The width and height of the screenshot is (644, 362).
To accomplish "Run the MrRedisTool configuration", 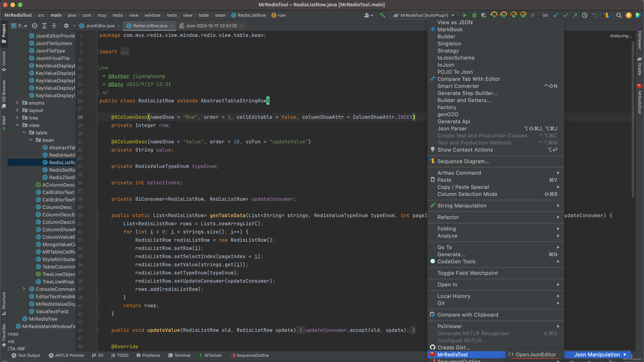I will click(x=465, y=15).
